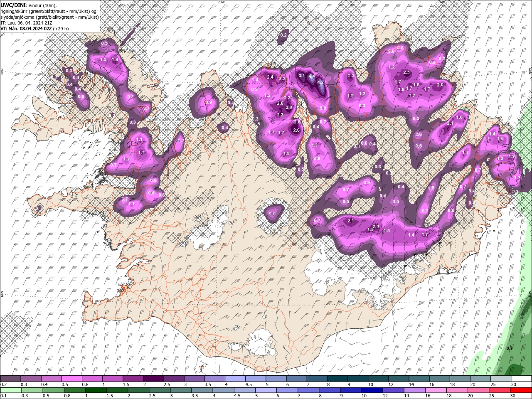The image size is (532, 399).
Task: Click the 2.9 precipitation value on the map
Action: click(x=289, y=107)
